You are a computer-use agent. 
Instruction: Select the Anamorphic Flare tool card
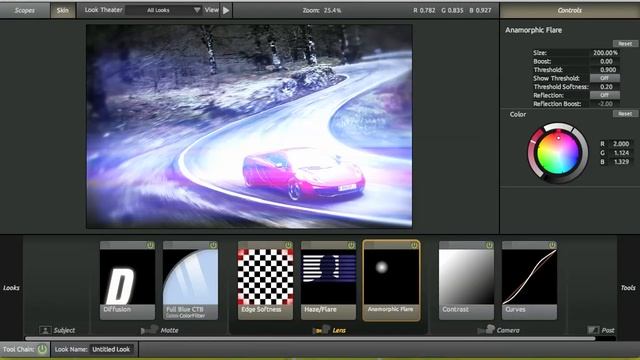(391, 280)
